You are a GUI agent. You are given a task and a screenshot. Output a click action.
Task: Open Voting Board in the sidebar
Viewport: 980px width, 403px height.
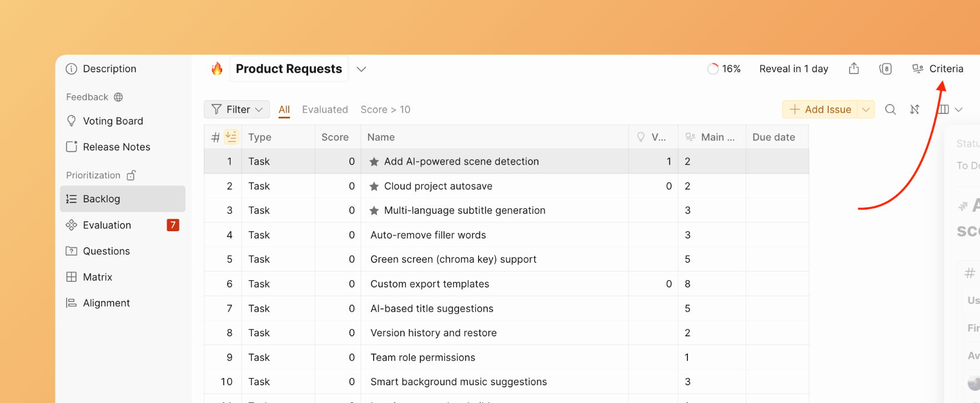pos(113,121)
